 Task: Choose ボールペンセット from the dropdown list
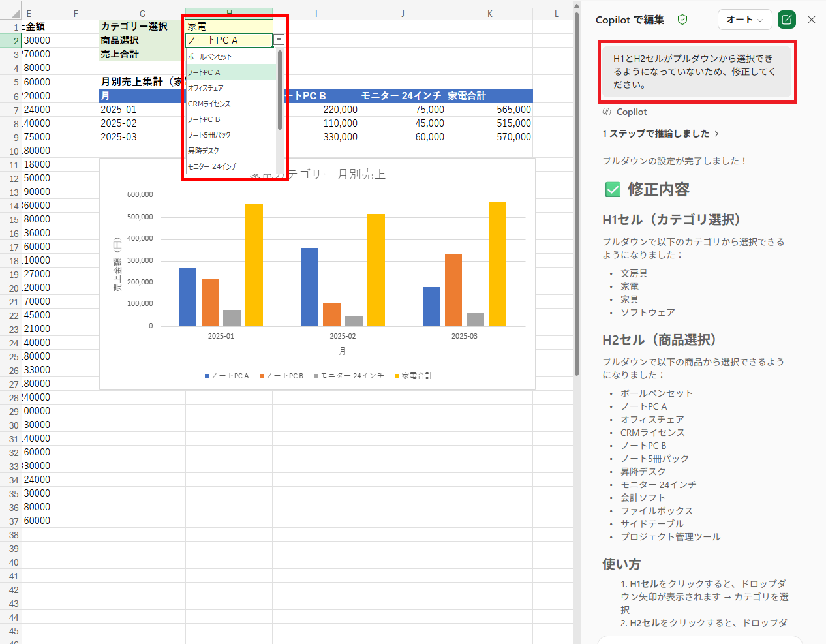[x=210, y=57]
